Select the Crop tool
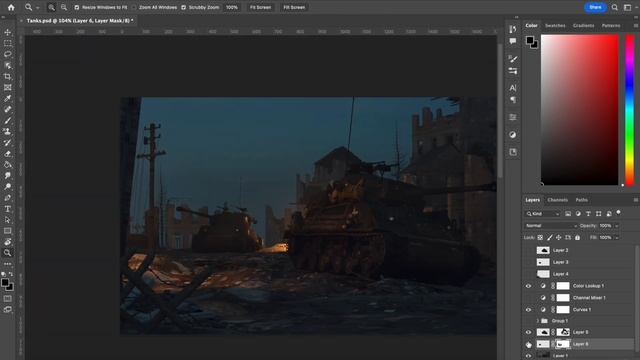 pyautogui.click(x=7, y=76)
